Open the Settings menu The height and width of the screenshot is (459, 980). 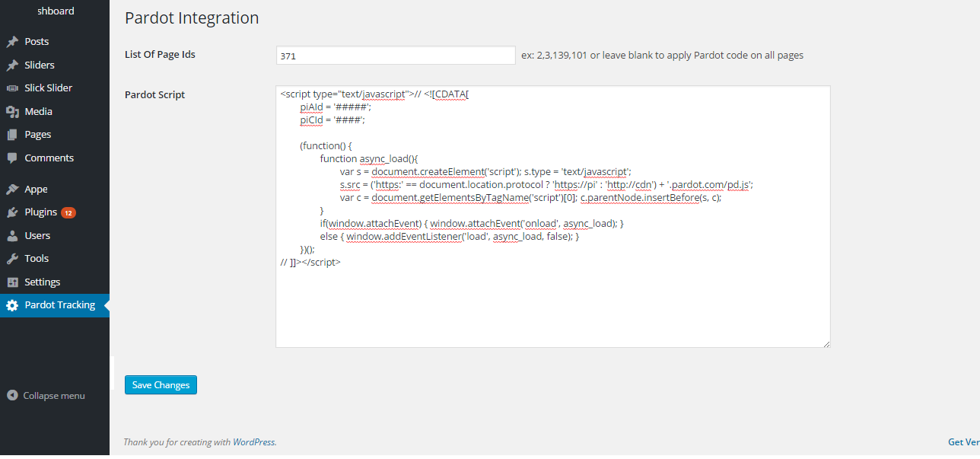55,282
